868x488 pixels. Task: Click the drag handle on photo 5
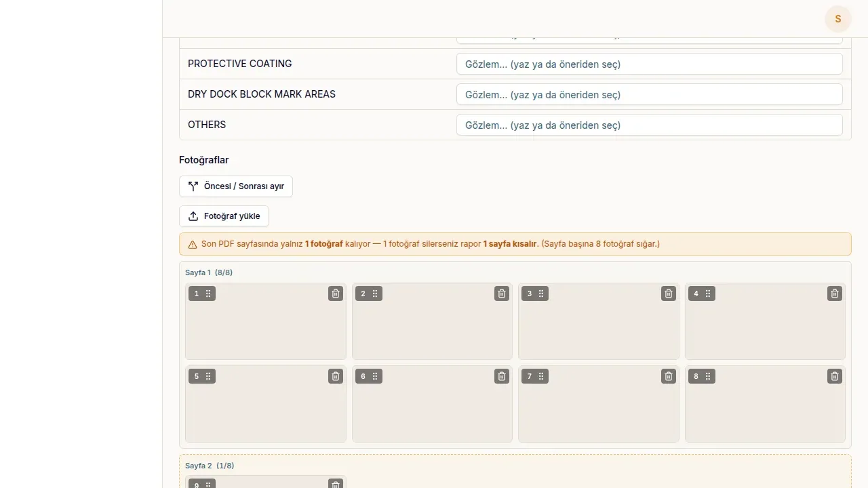pos(208,376)
